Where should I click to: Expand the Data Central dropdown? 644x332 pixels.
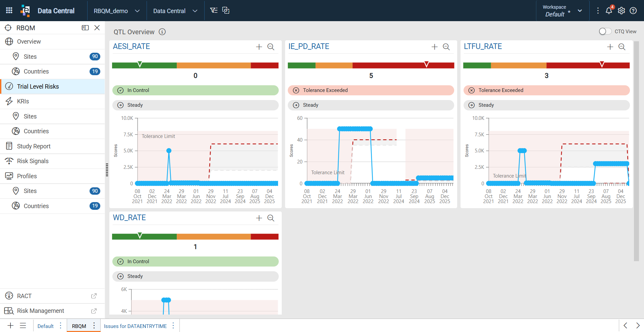click(x=175, y=11)
